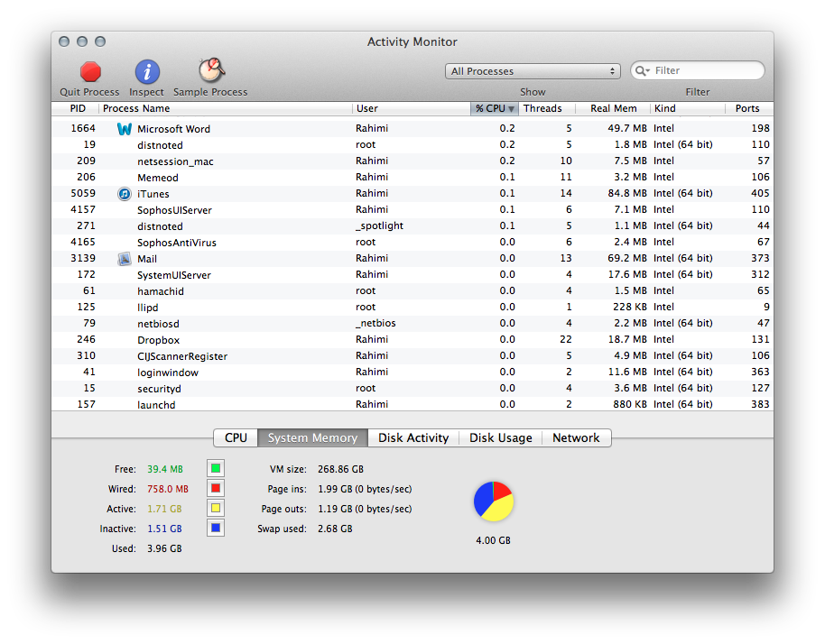This screenshot has height=644, width=825.
Task: Sort by the User column header
Action: pyautogui.click(x=411, y=108)
